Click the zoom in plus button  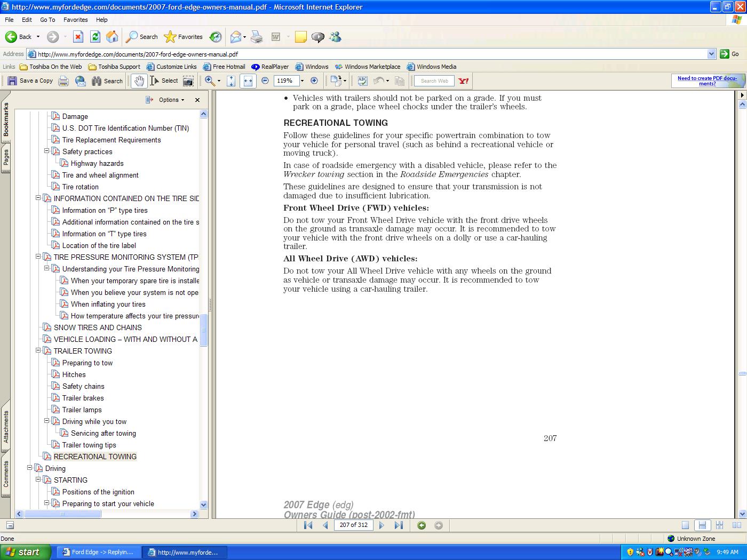[x=314, y=81]
